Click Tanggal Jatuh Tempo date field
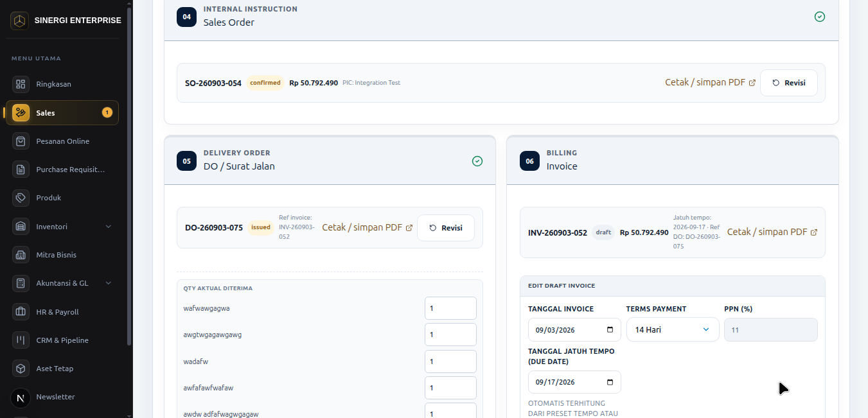 [574, 382]
